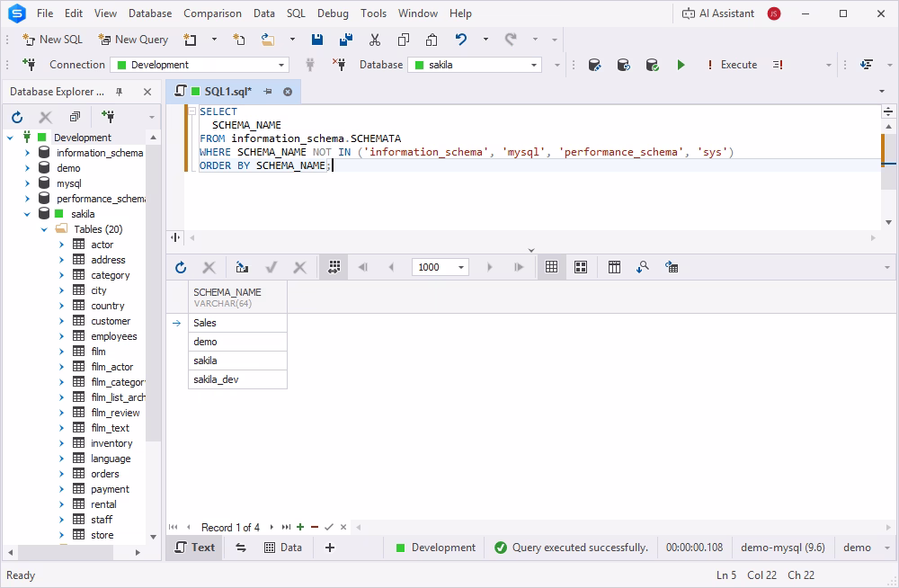Select the Sales result cell
Viewport: 899px width, 588px height.
(237, 323)
